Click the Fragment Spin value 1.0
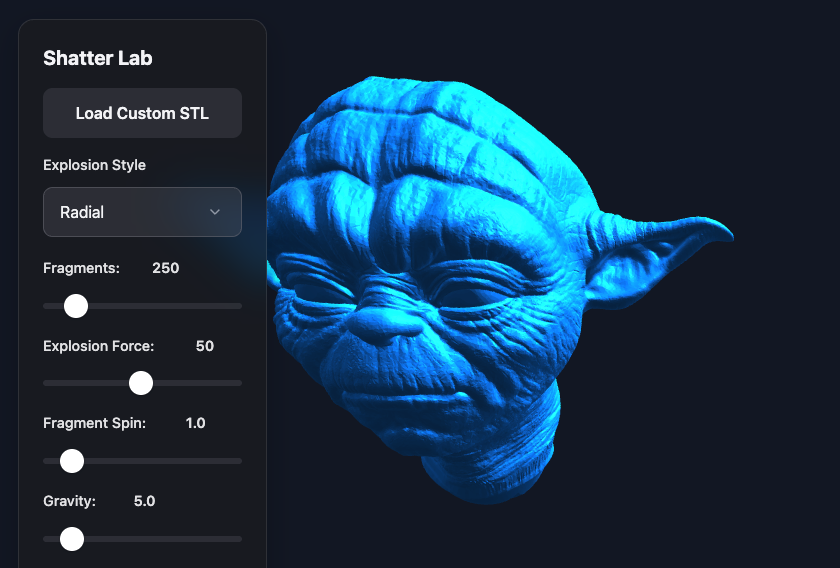The height and width of the screenshot is (568, 840). point(196,423)
